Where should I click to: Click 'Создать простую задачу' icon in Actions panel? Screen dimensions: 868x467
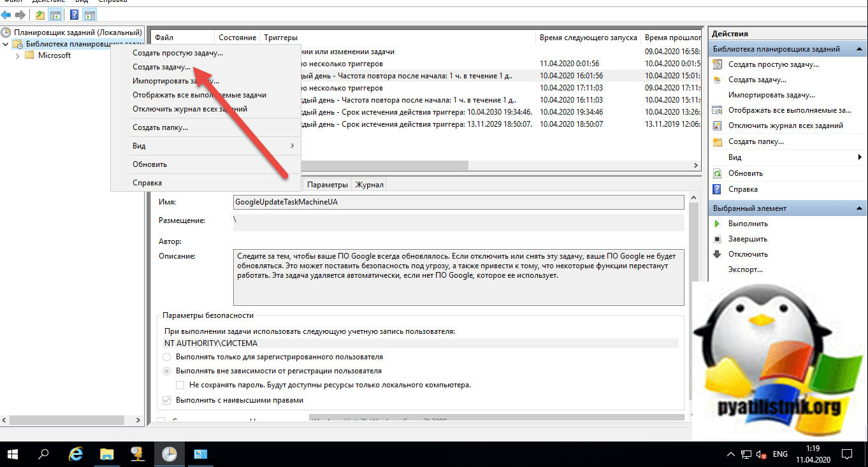tap(717, 64)
